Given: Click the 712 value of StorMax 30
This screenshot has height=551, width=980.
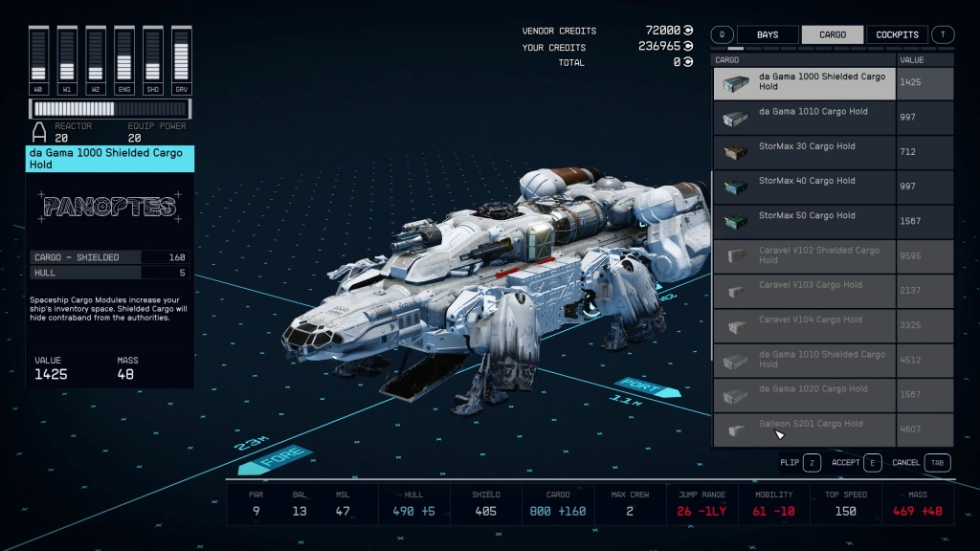Looking at the screenshot, I should click(x=907, y=152).
